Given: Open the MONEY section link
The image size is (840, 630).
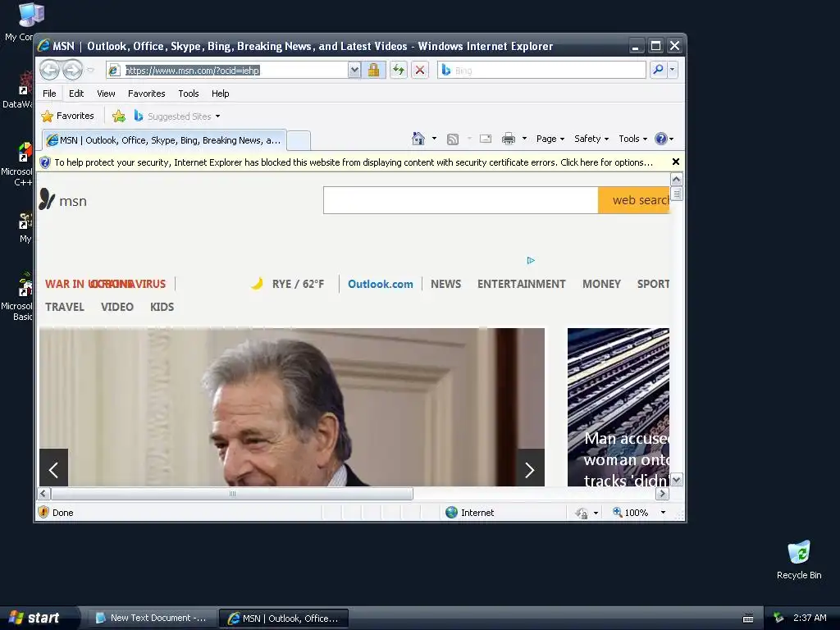Looking at the screenshot, I should tap(601, 284).
